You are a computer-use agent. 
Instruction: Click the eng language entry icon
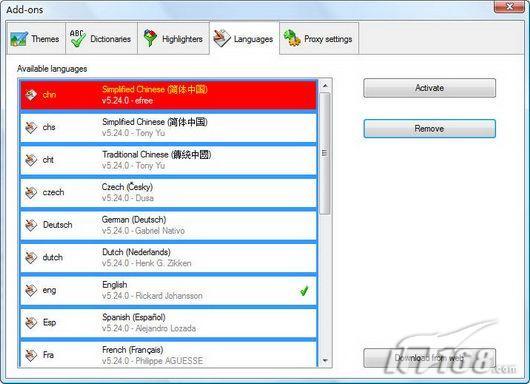[31, 290]
